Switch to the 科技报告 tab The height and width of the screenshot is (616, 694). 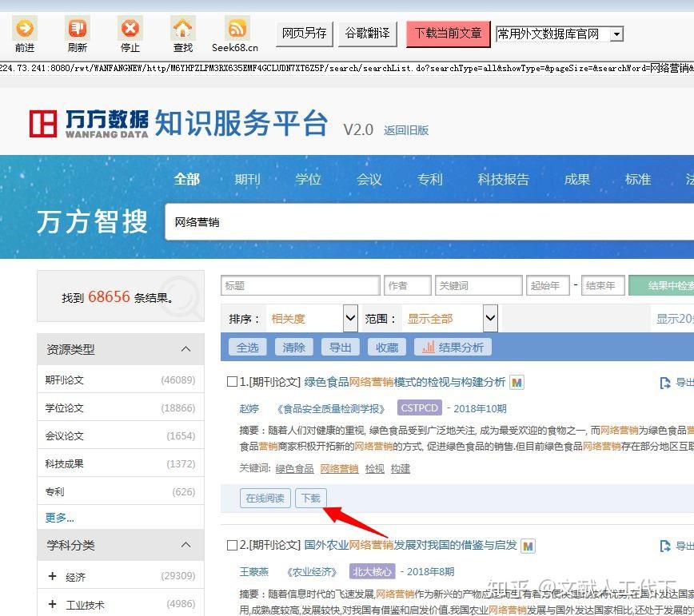tap(503, 180)
